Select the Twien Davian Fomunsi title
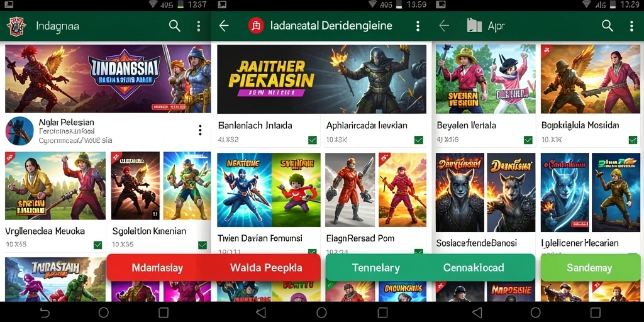Screen dimensions: 644x322 (x=260, y=238)
